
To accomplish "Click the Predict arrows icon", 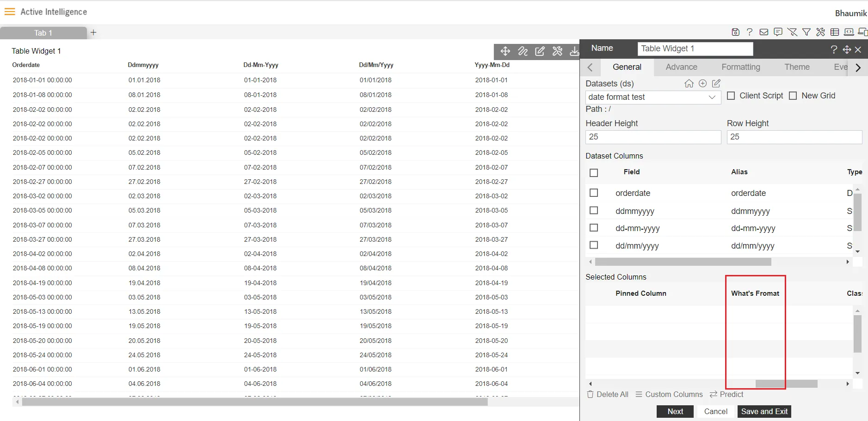I will click(714, 394).
